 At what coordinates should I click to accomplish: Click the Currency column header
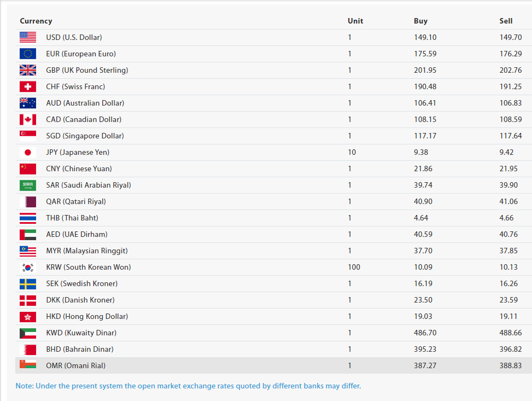point(36,21)
